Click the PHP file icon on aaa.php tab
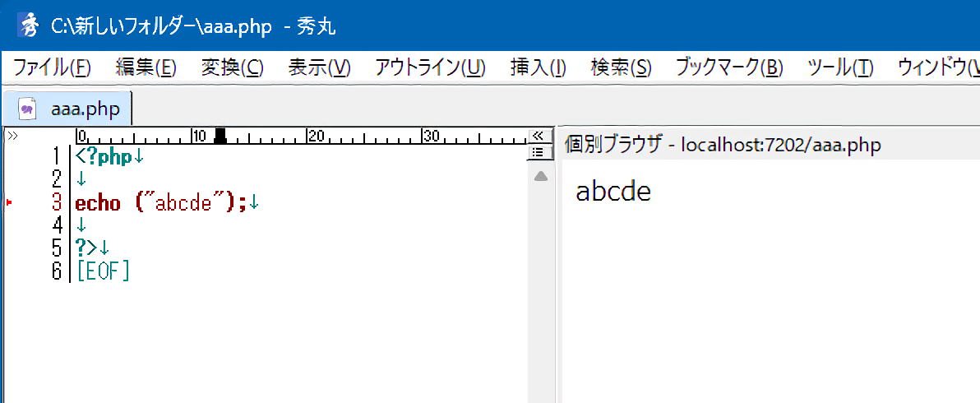This screenshot has height=403, width=980. tap(29, 109)
